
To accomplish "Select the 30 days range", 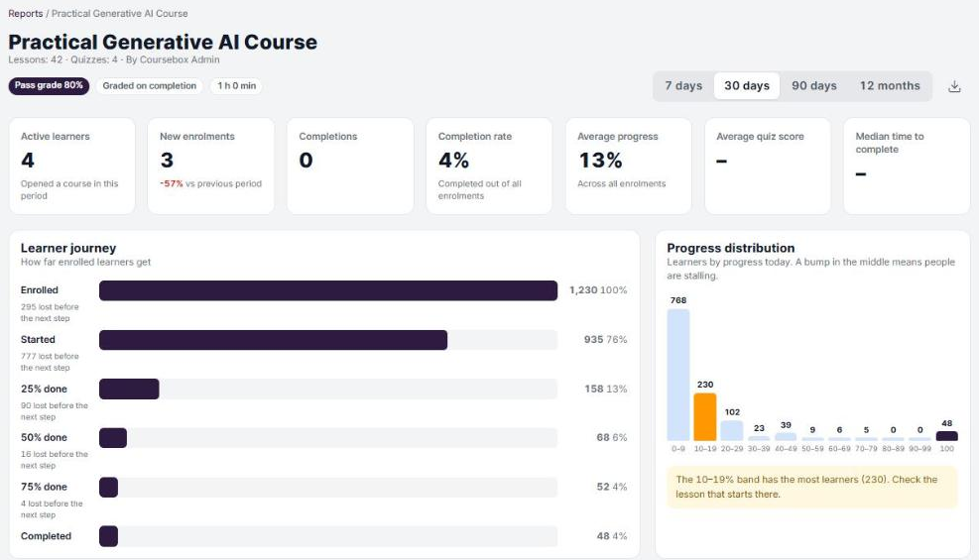I will click(x=747, y=85).
